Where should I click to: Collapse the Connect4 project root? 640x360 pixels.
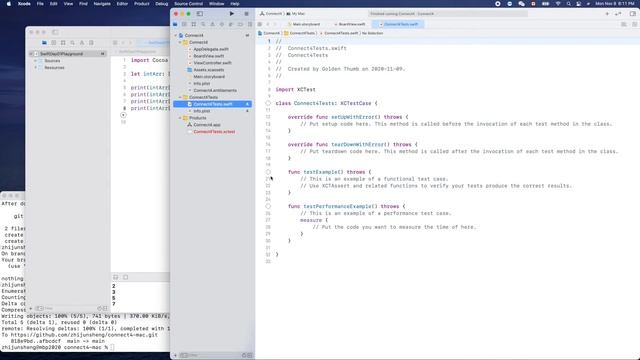coord(176,36)
